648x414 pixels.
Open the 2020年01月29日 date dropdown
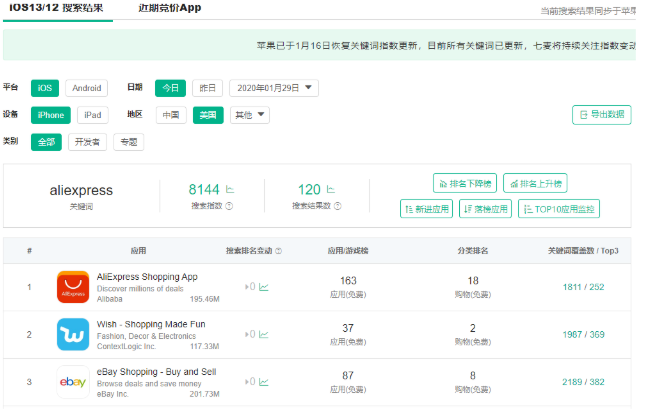[x=274, y=88]
